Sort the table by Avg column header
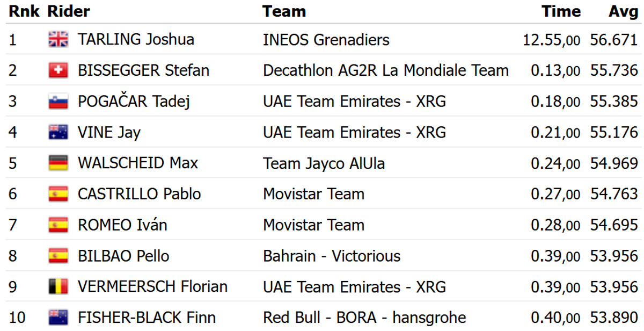 point(623,11)
